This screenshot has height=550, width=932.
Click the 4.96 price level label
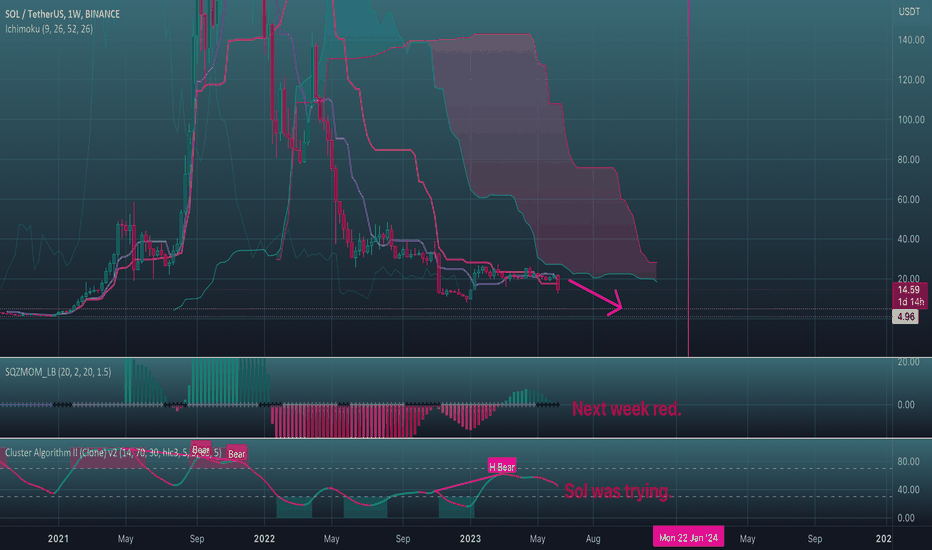906,316
